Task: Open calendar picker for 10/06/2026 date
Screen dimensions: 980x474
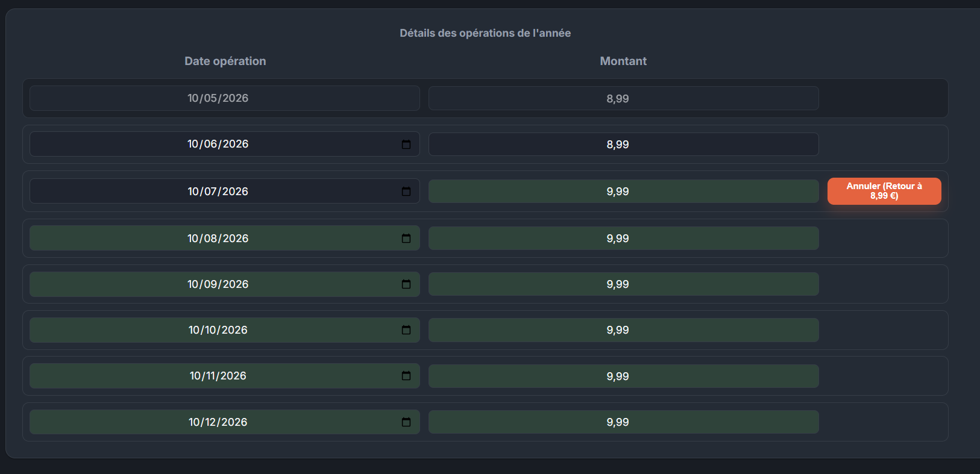Action: click(x=406, y=145)
